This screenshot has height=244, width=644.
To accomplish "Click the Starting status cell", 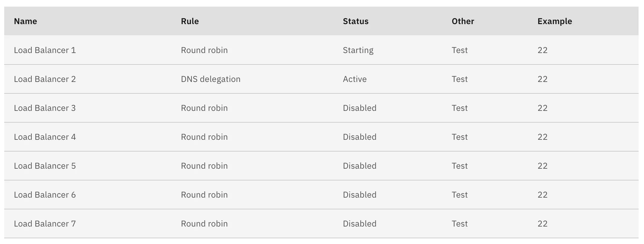I will point(358,50).
